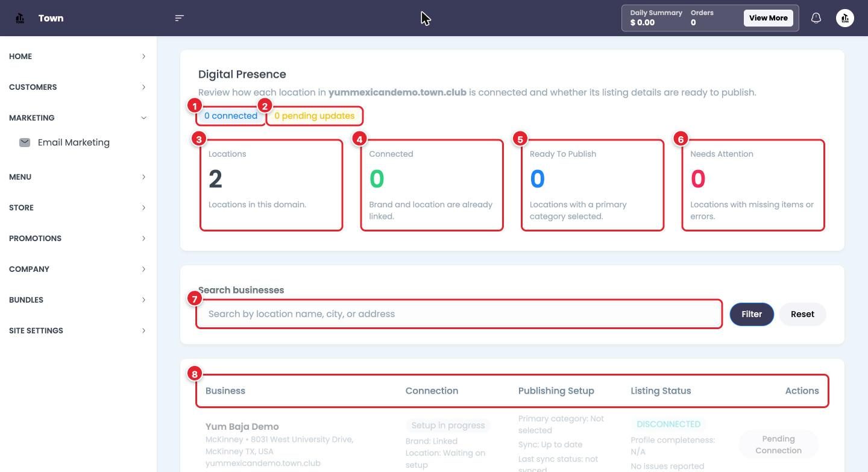Expand the CUSTOMERS section chevron
The height and width of the screenshot is (472, 868).
click(143, 87)
